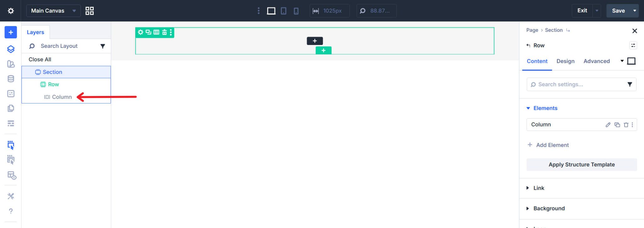Open Exit button dropdown arrow
The height and width of the screenshot is (228, 644).
[x=597, y=11]
